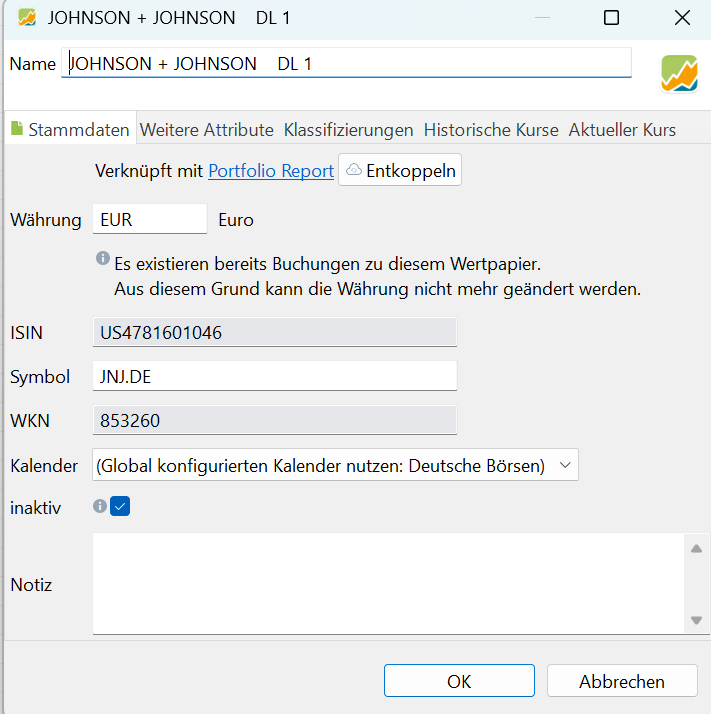Maximize the dialog window
Screen dimensions: 711x714
(611, 18)
